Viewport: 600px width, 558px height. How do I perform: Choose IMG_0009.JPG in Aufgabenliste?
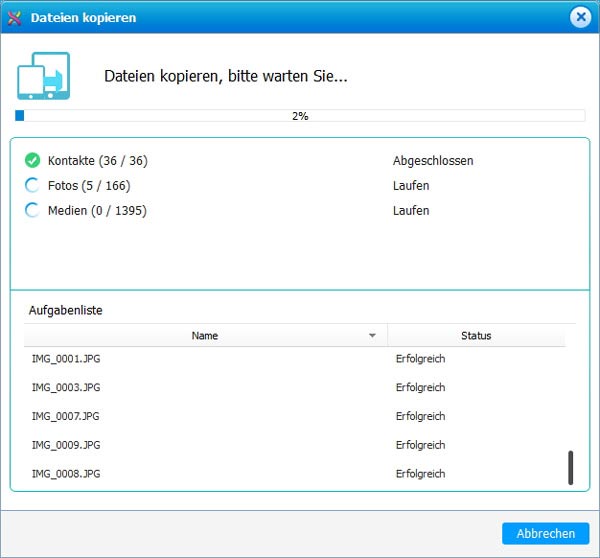(x=66, y=445)
